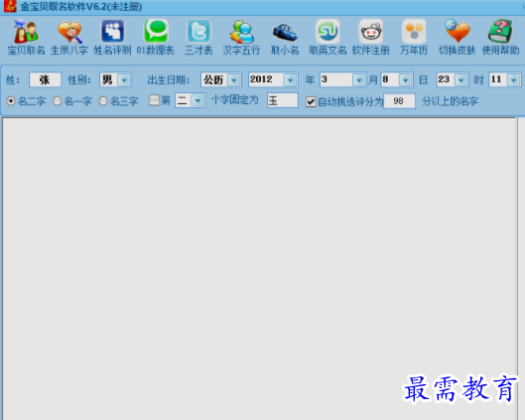Open the 取英文名 English name tool
The image size is (525, 420).
click(328, 37)
